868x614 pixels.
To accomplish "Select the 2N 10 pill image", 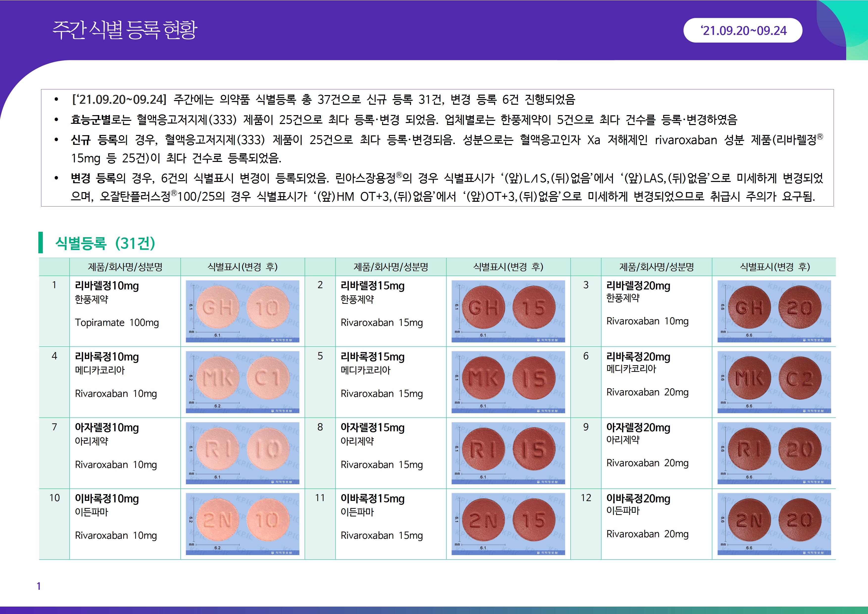I will click(x=242, y=524).
